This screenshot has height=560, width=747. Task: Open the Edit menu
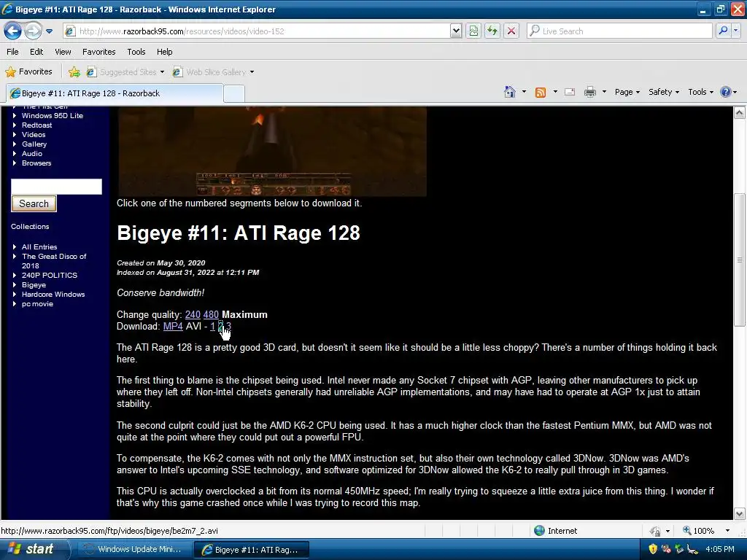[36, 52]
